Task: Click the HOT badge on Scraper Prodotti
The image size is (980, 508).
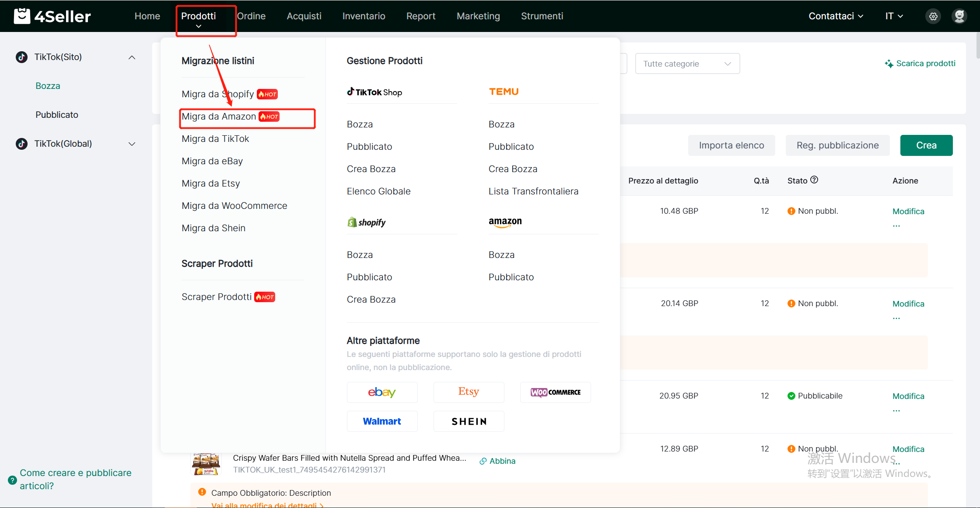Action: pyautogui.click(x=265, y=297)
